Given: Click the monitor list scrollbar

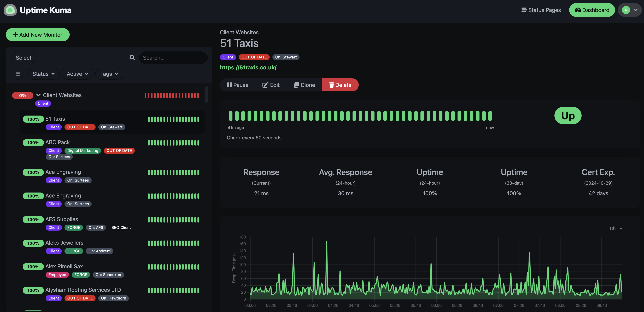Looking at the screenshot, I should coord(206,94).
